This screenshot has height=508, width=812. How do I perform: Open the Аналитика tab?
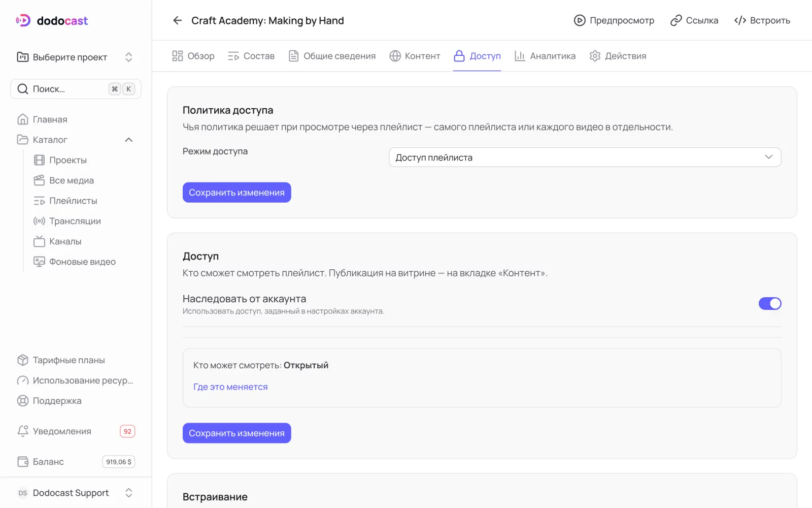click(545, 56)
